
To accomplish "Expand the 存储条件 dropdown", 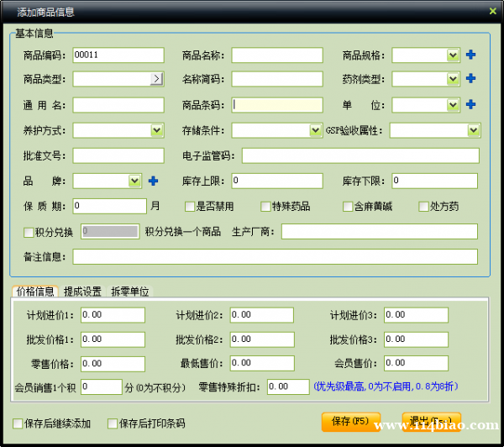I will (315, 130).
